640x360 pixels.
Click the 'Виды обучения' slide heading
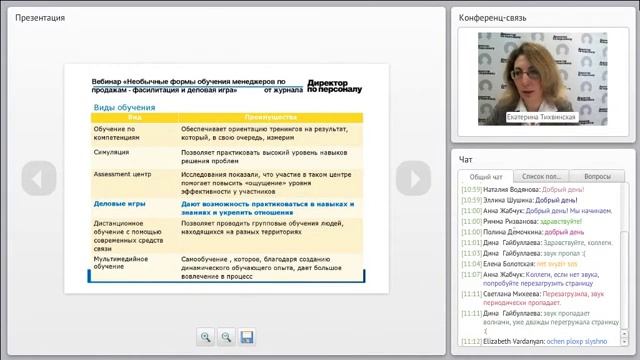point(124,107)
